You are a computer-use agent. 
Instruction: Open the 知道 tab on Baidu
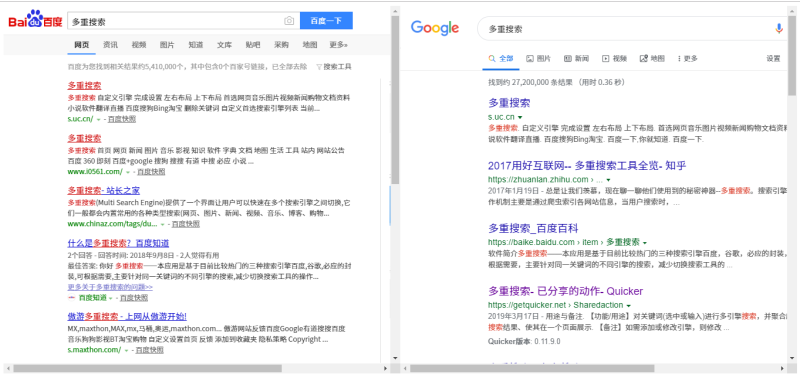(x=195, y=45)
